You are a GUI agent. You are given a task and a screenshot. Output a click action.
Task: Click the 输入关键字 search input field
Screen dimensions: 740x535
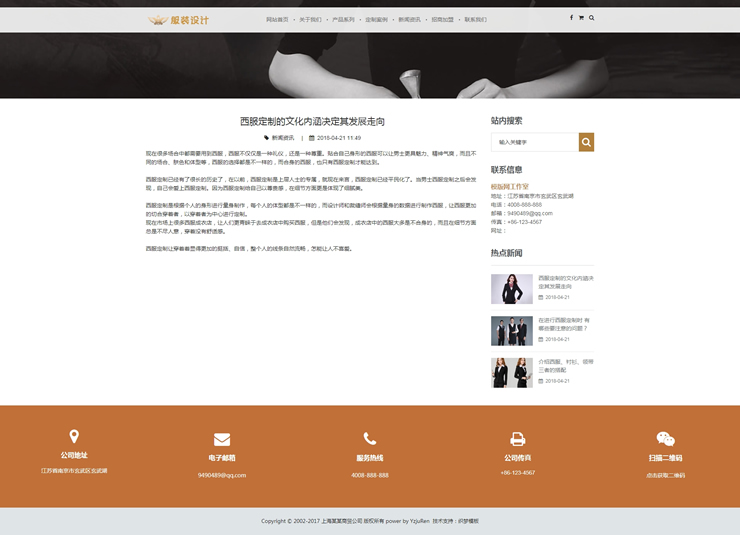coord(535,143)
